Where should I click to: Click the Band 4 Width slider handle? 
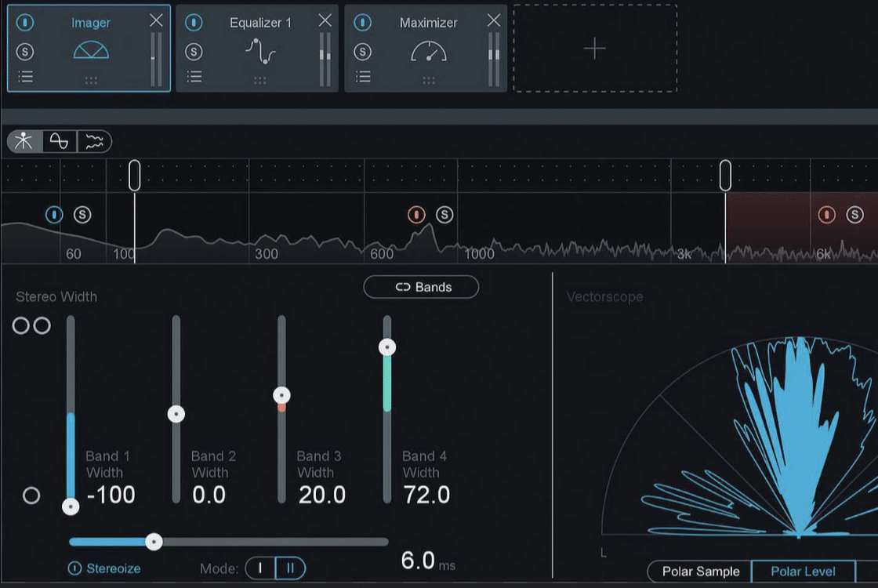coord(387,347)
